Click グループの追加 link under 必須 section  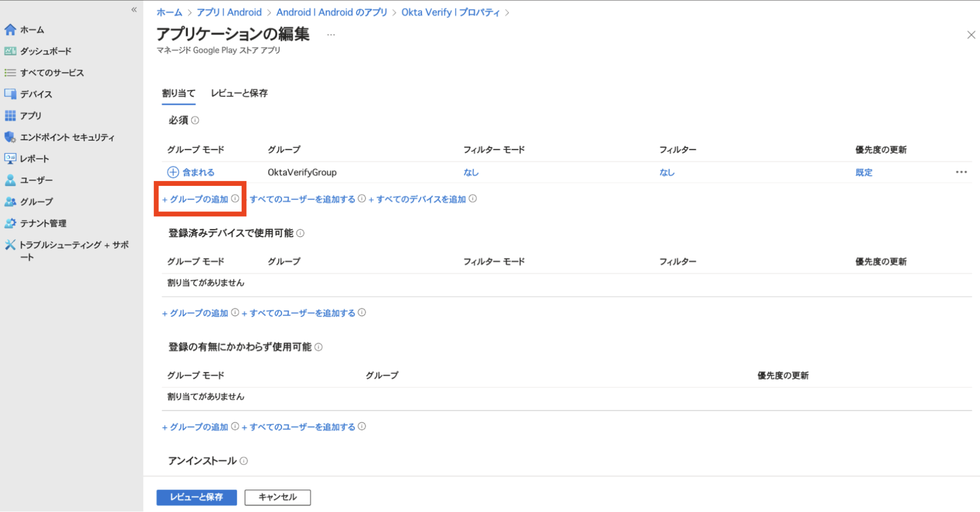click(196, 199)
